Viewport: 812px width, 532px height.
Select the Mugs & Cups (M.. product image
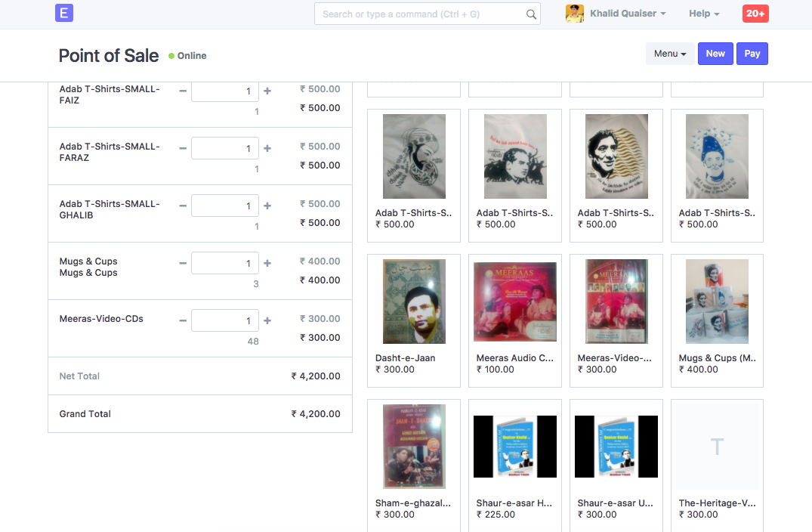tap(718, 302)
